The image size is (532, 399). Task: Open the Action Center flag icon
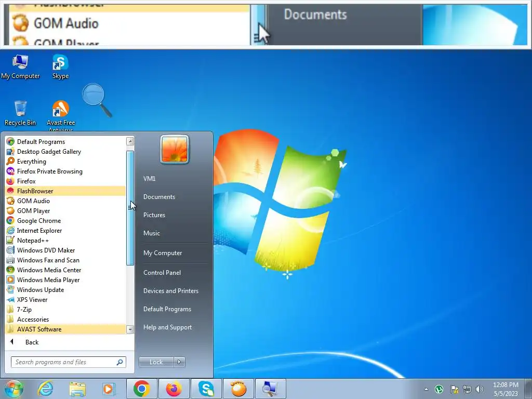click(454, 389)
